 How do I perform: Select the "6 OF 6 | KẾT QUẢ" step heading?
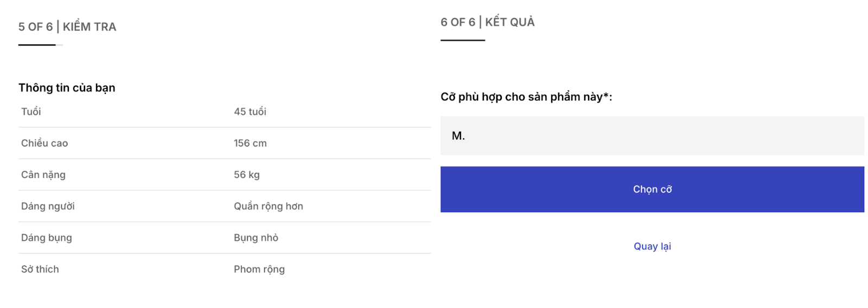[x=487, y=22]
